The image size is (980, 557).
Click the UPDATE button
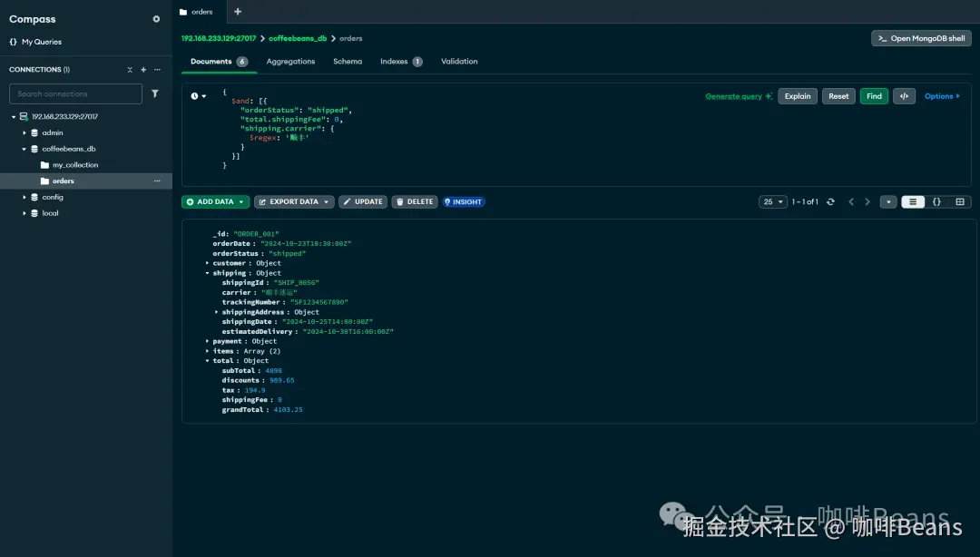[x=362, y=202]
